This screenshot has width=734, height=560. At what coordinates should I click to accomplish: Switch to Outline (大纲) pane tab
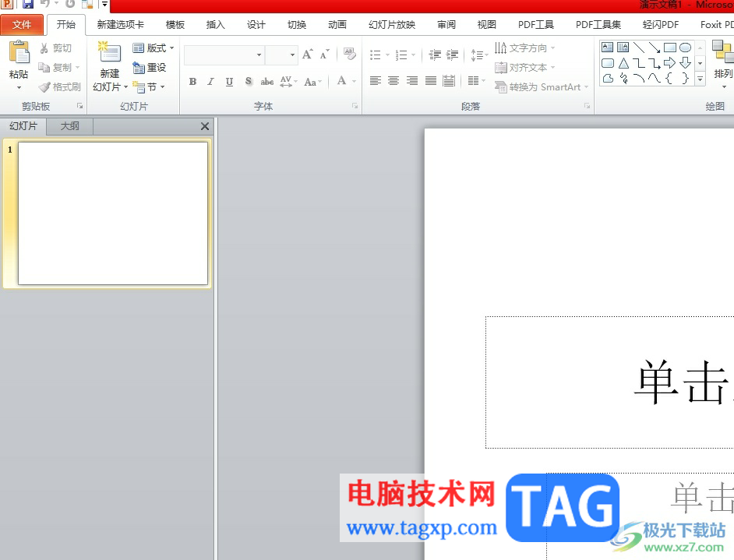70,126
